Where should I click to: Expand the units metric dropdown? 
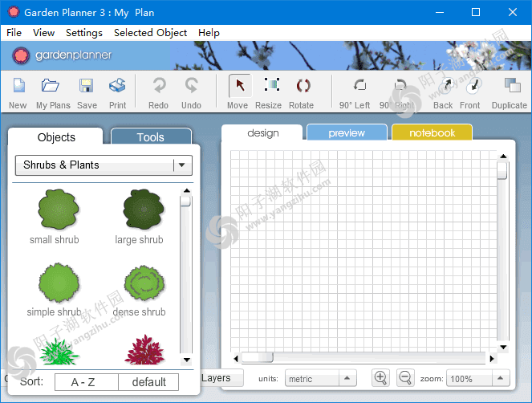click(x=321, y=378)
